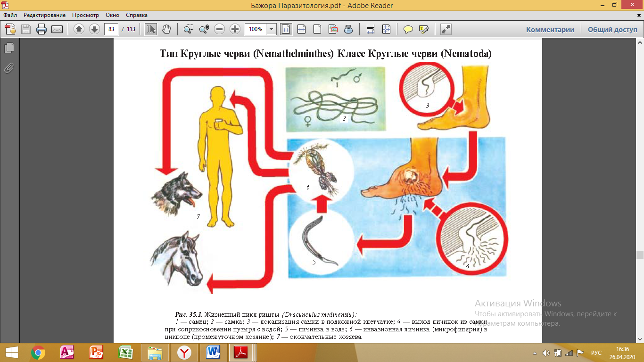
Task: Open Excel from taskbar
Action: pos(125,353)
